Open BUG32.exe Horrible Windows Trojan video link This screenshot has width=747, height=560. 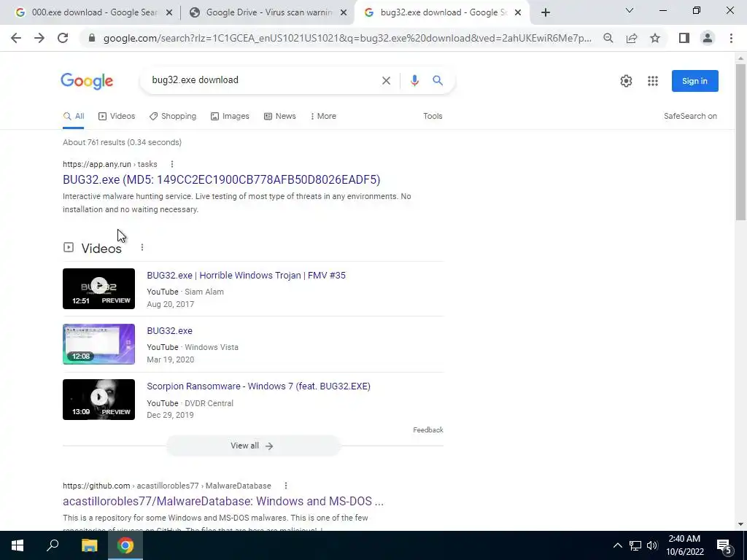point(246,275)
